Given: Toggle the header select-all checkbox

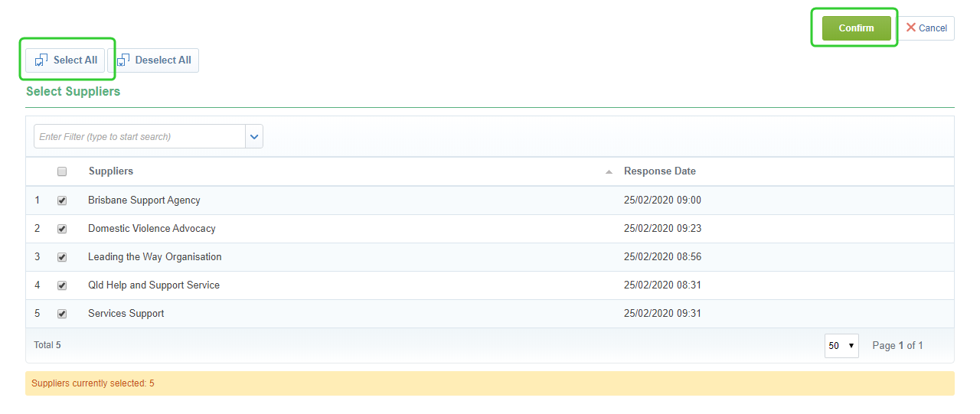Looking at the screenshot, I should coord(62,171).
